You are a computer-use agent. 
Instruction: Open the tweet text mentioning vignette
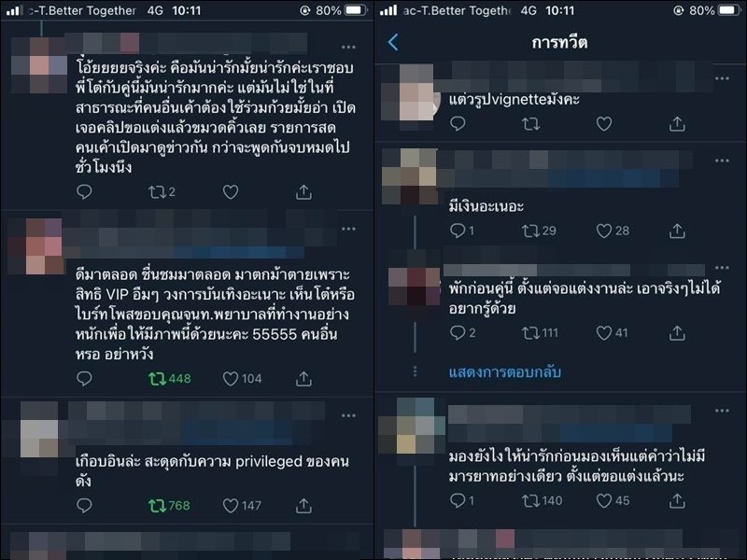(x=514, y=99)
